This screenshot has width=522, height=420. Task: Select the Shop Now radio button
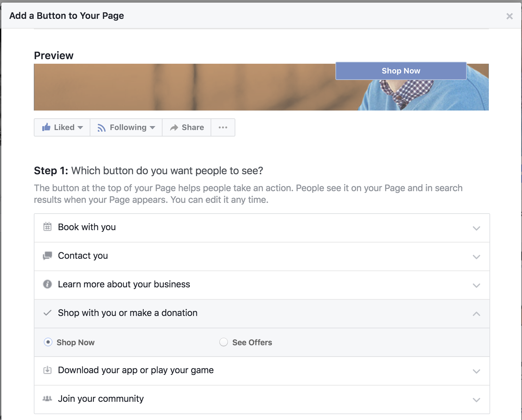point(48,342)
